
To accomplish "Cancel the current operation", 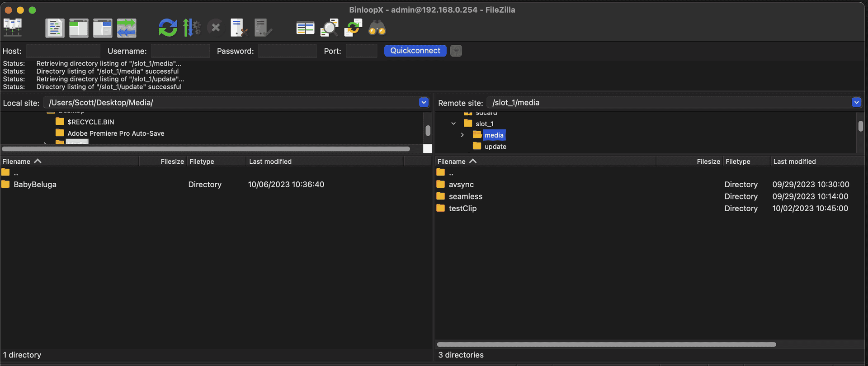I will tap(216, 28).
